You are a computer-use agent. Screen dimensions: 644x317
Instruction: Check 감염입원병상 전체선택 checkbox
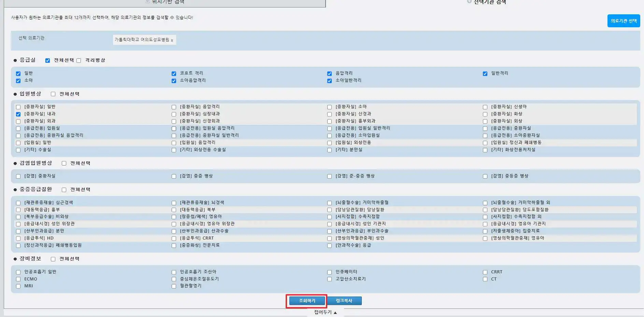tap(64, 163)
